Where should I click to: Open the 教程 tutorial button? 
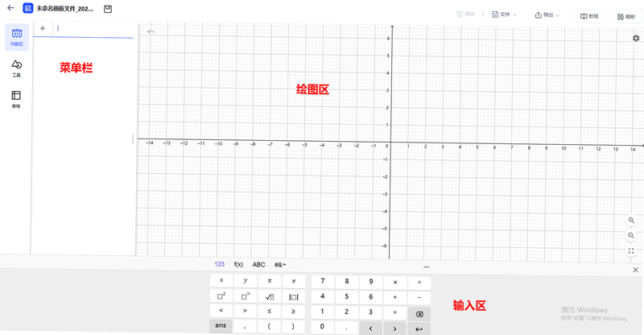click(589, 16)
